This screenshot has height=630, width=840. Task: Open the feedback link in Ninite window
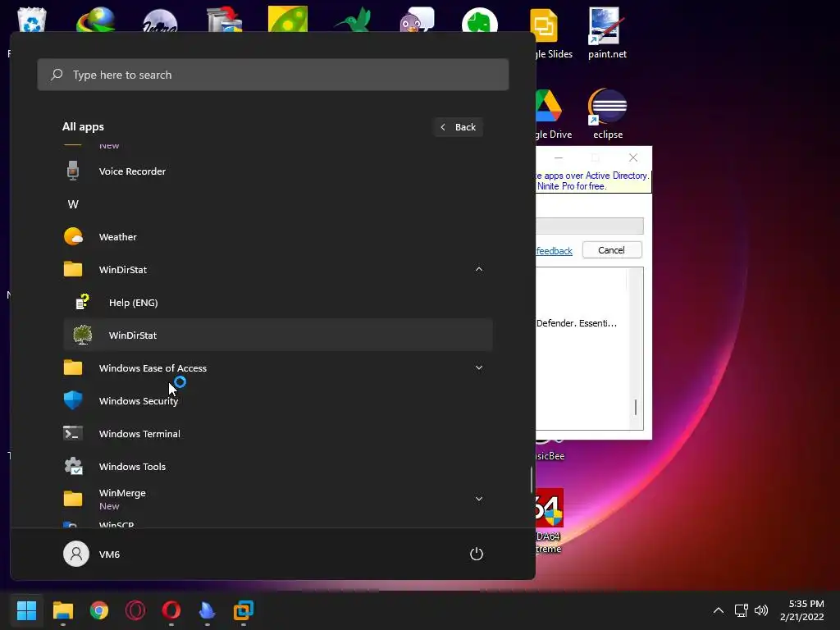tap(554, 251)
